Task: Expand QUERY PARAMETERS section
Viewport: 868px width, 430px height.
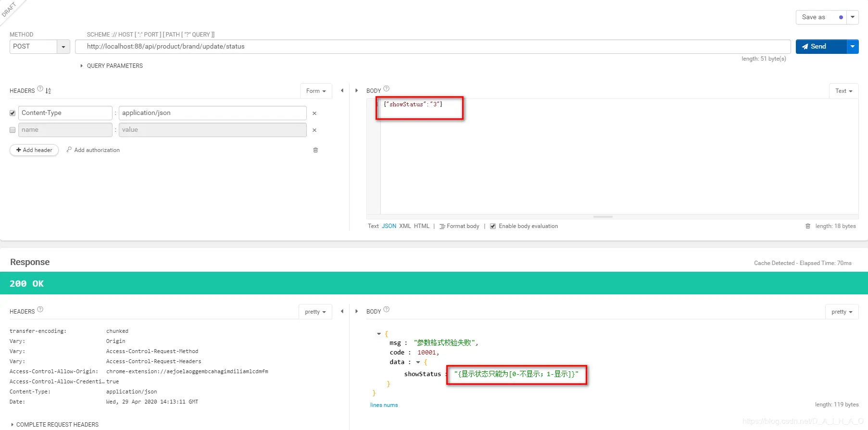Action: tap(112, 66)
